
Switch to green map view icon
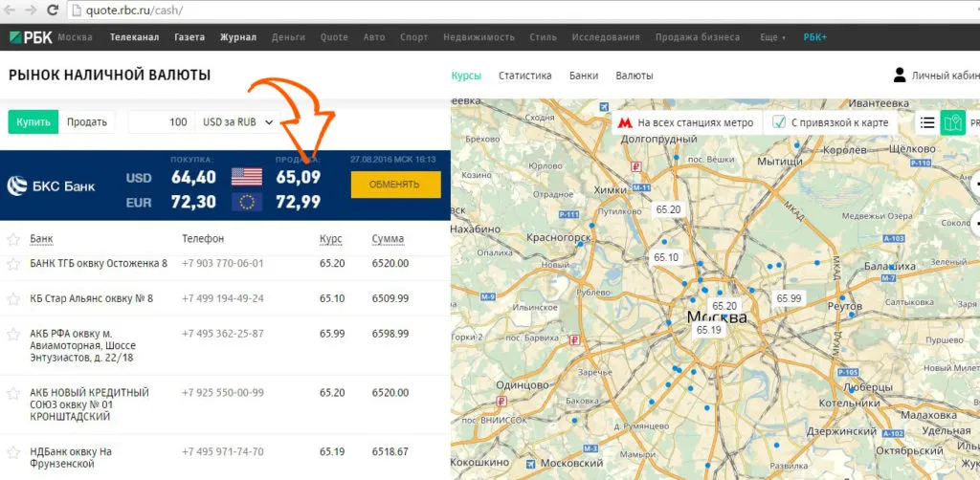tap(952, 123)
